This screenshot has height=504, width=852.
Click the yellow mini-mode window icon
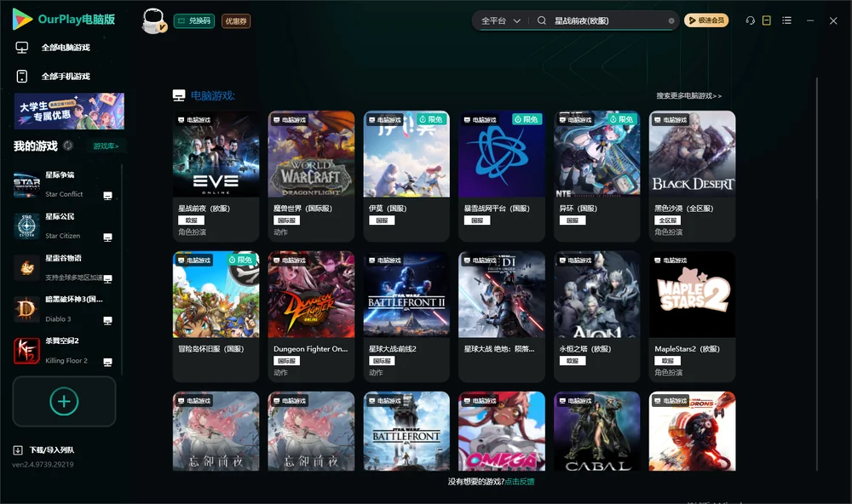(x=767, y=20)
